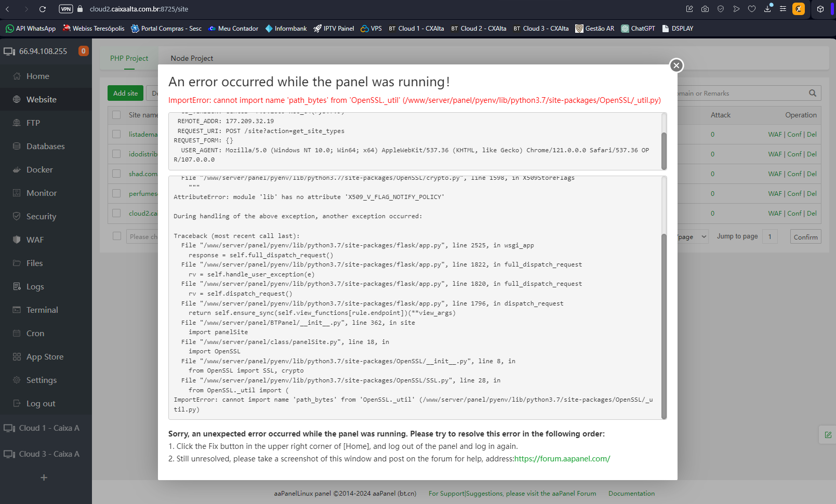Screen dimensions: 836x504
Task: Click the Jump to page input field
Action: [770, 236]
